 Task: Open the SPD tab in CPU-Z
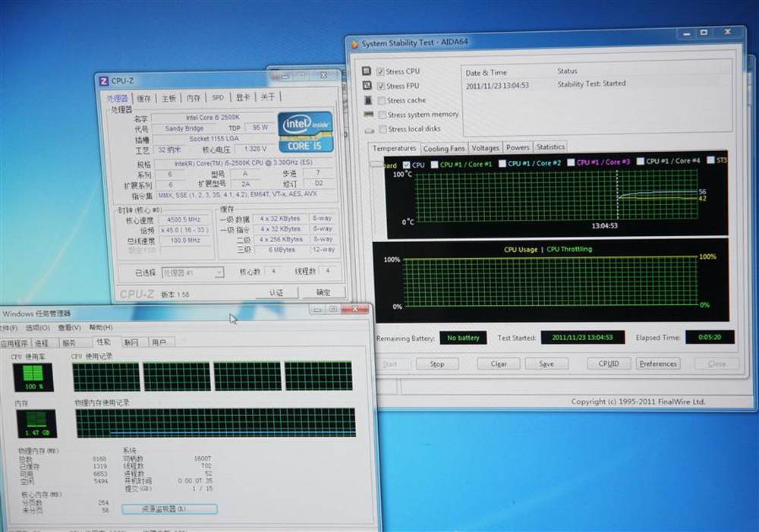(x=218, y=98)
